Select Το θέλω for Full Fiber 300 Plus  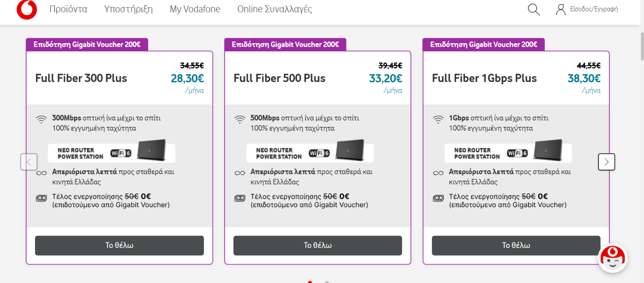click(x=120, y=246)
